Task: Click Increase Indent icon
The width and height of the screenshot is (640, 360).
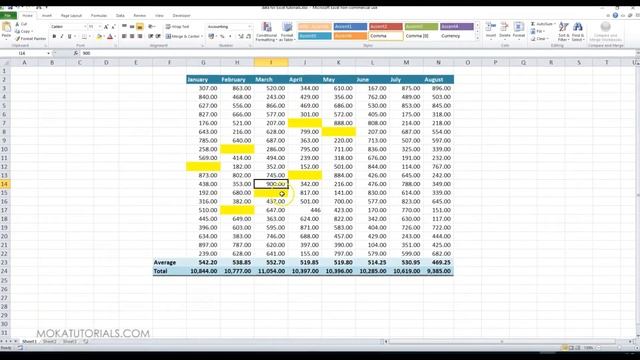Action: 158,36
